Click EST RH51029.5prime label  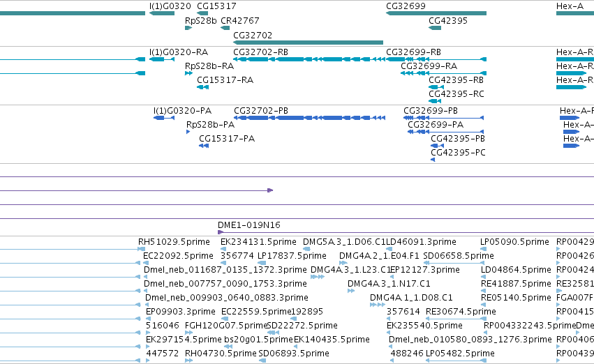(174, 242)
